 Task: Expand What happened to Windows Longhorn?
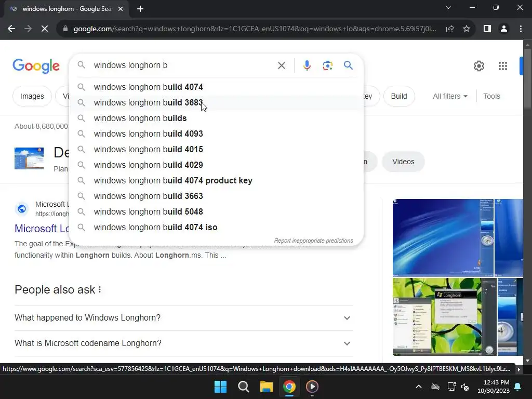[x=183, y=318]
